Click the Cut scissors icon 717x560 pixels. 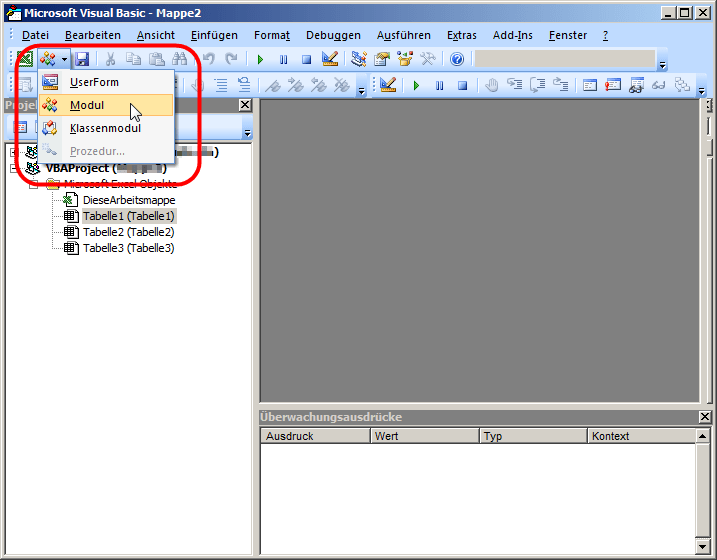click(x=110, y=59)
